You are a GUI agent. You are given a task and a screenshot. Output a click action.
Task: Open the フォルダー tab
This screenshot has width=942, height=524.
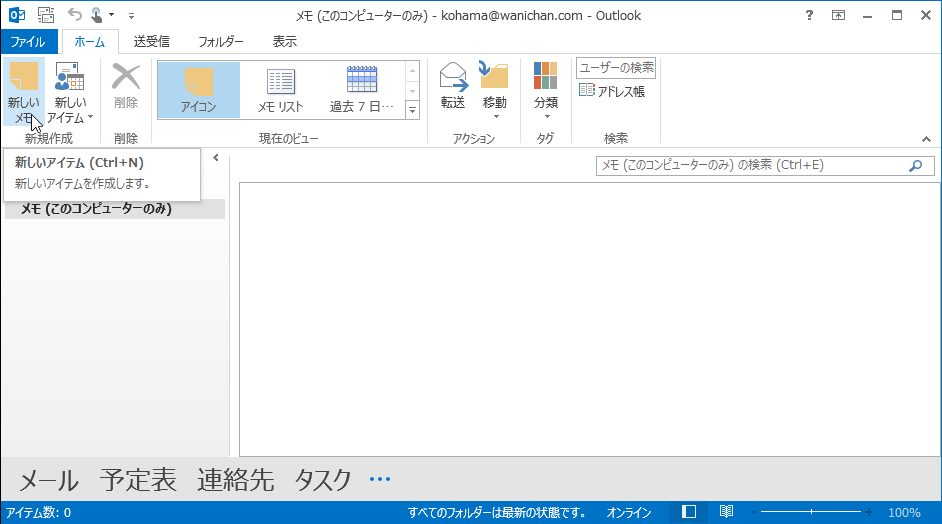pos(220,41)
